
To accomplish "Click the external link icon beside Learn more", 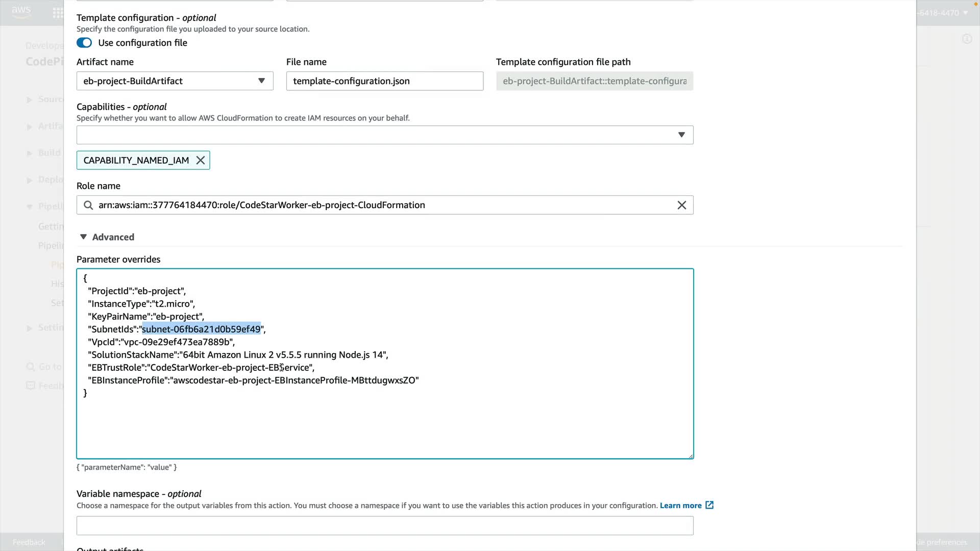I will pyautogui.click(x=709, y=505).
